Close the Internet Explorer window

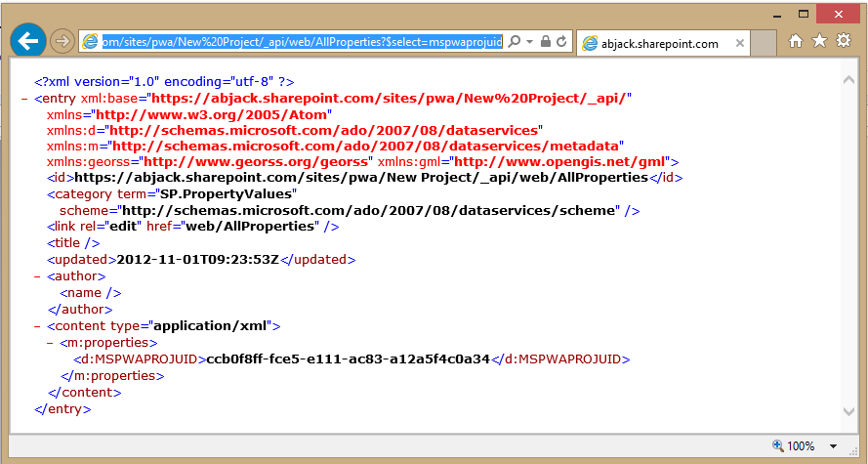click(838, 15)
